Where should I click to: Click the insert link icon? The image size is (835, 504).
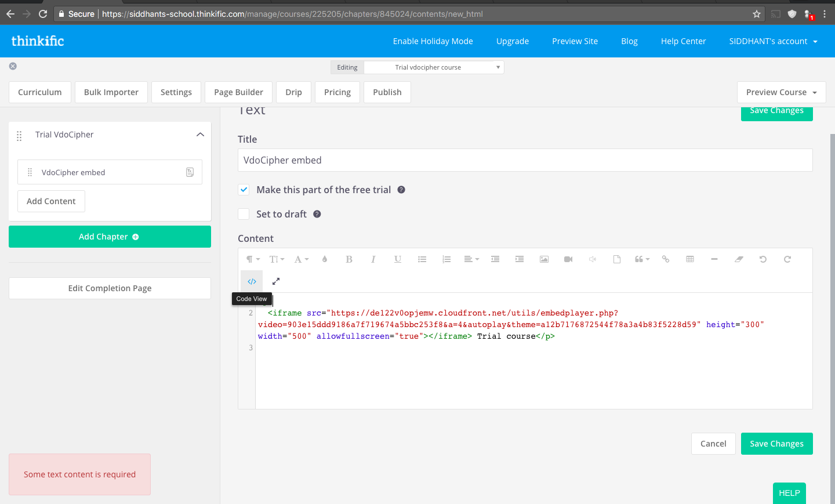666,259
